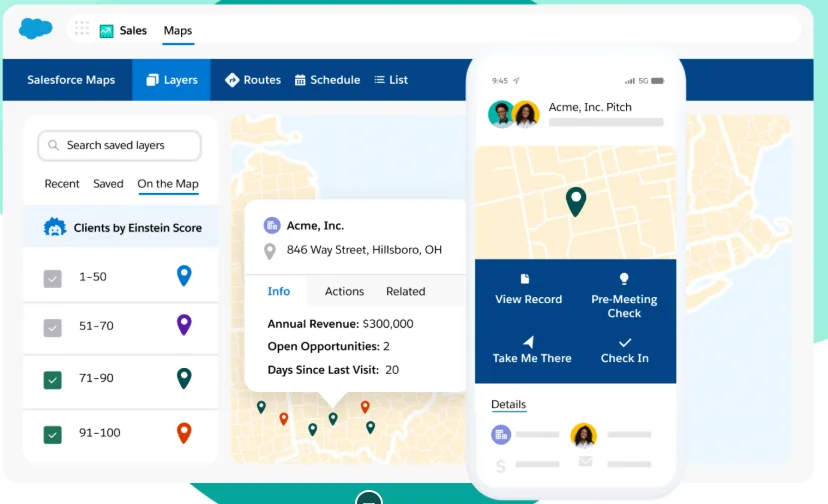
Task: Switch to the On the Map tab
Action: [168, 184]
